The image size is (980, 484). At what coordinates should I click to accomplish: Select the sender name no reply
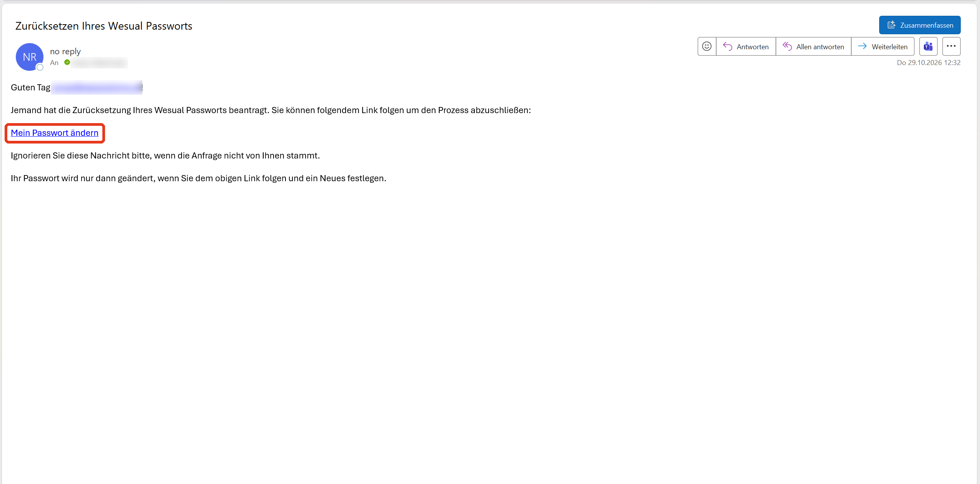click(x=65, y=51)
